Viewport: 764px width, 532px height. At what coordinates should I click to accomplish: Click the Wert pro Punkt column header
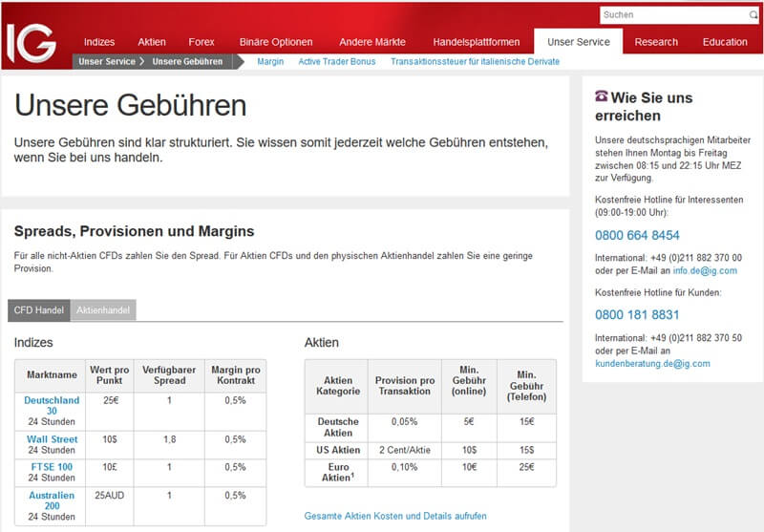[109, 374]
